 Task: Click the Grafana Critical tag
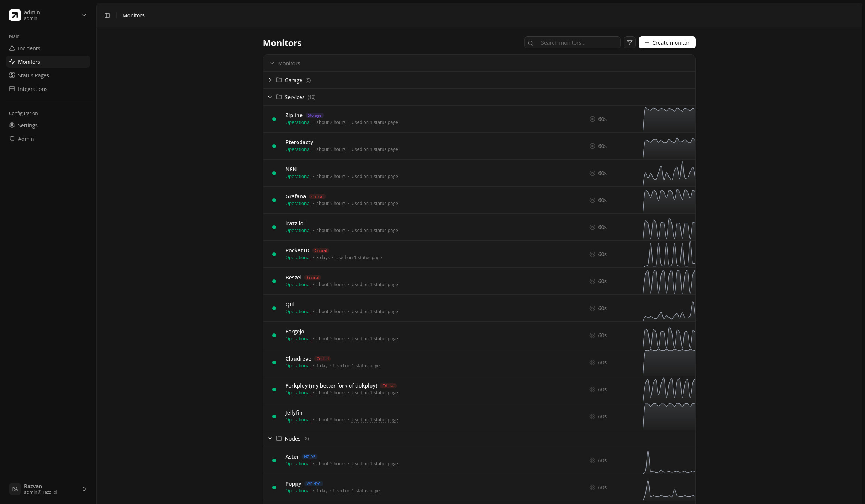tap(317, 196)
